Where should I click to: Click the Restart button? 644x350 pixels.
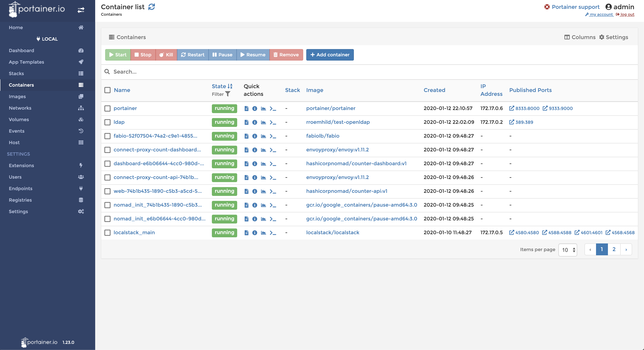click(x=193, y=55)
